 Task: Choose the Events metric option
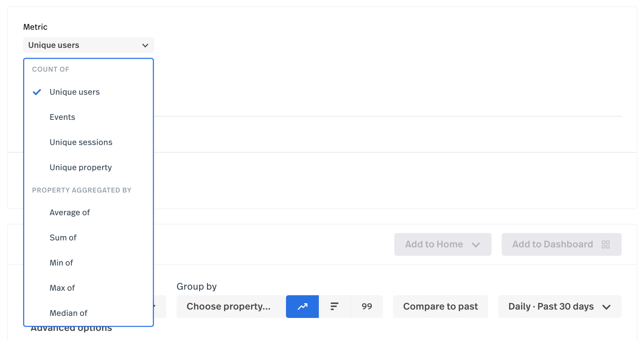[88, 117]
